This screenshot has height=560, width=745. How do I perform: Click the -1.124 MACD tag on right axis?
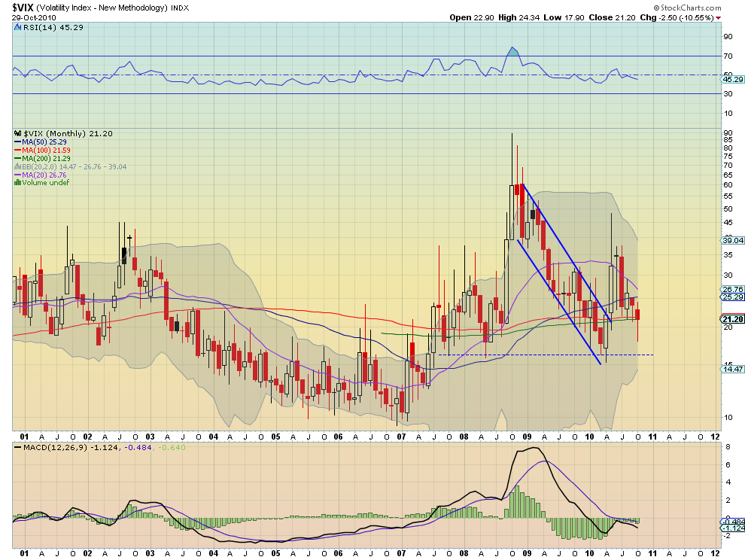coord(733,528)
